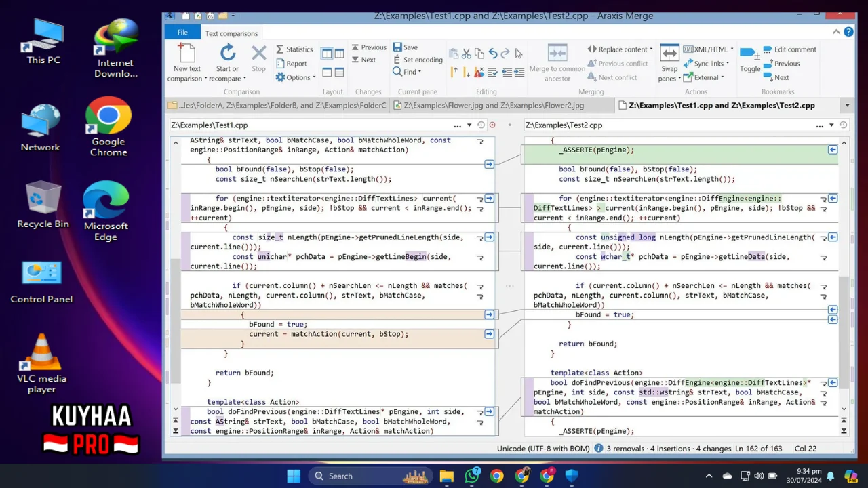This screenshot has width=868, height=488.
Task: Click the red warning delete icon
Action: tap(479, 72)
